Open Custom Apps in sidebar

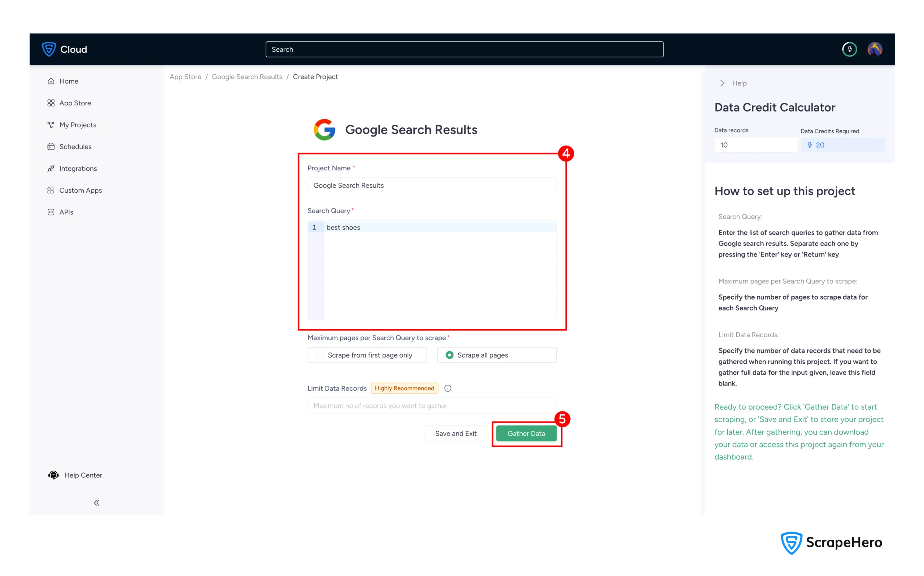pos(80,190)
